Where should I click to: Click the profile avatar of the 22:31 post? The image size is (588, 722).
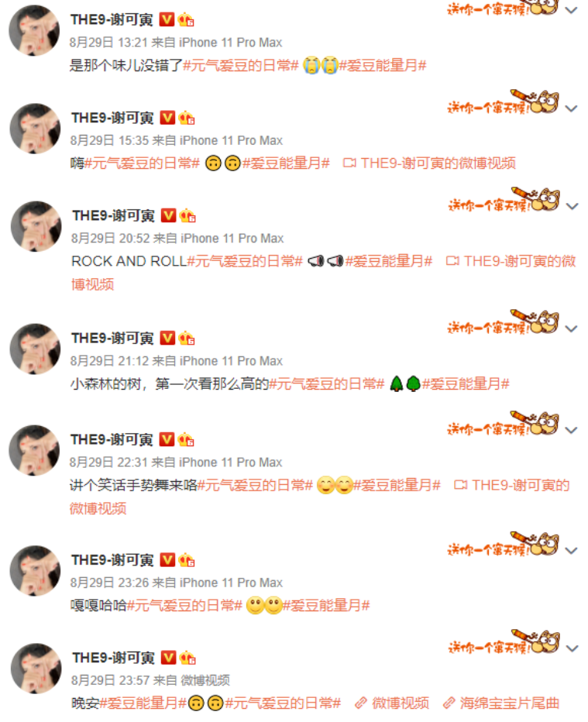pos(34,450)
